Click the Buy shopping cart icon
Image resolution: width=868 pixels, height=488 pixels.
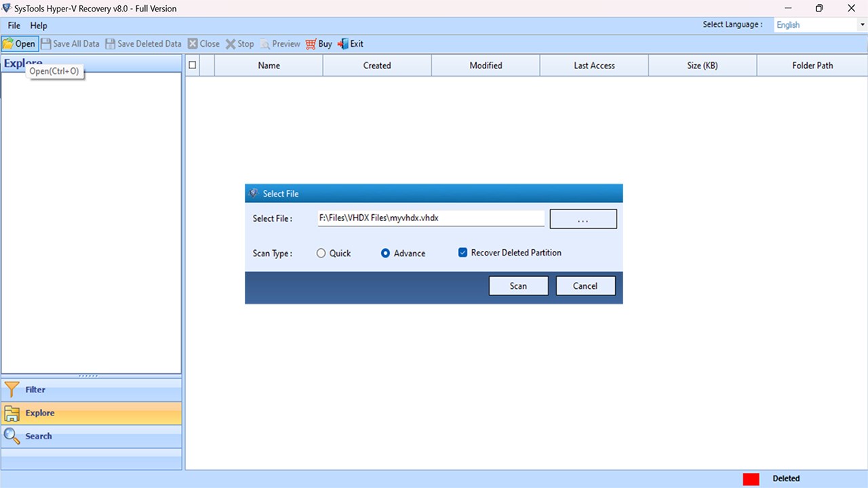(x=311, y=43)
